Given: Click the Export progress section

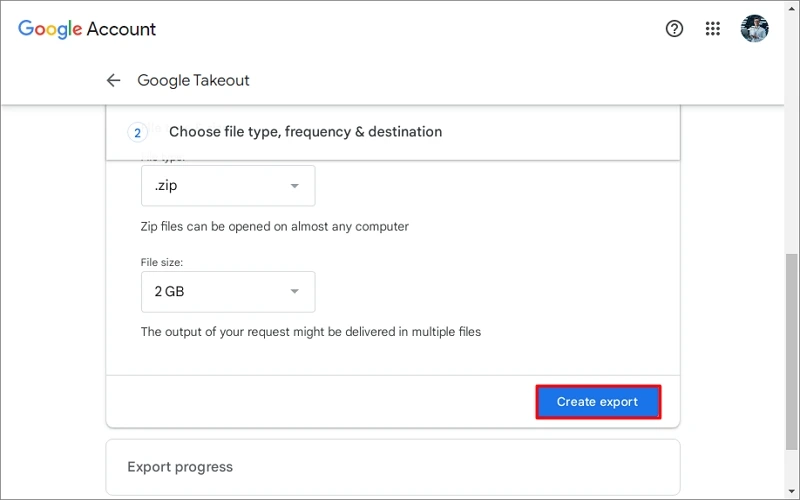Looking at the screenshot, I should point(393,467).
